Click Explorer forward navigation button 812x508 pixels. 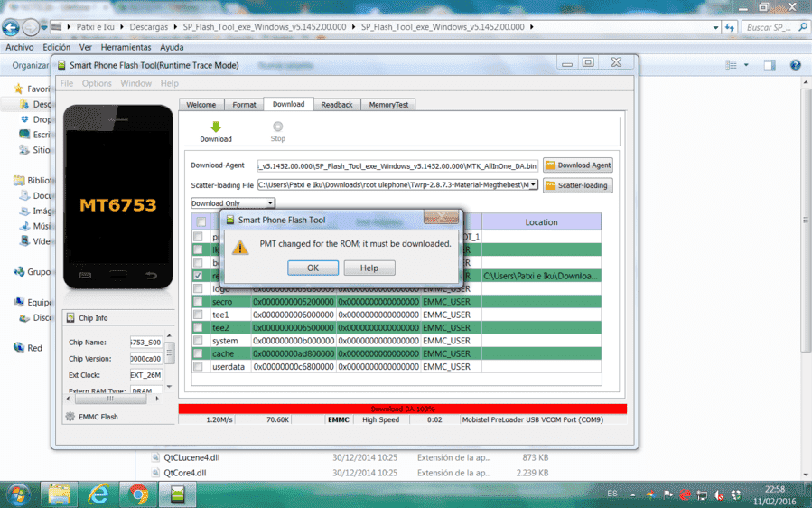(31, 27)
